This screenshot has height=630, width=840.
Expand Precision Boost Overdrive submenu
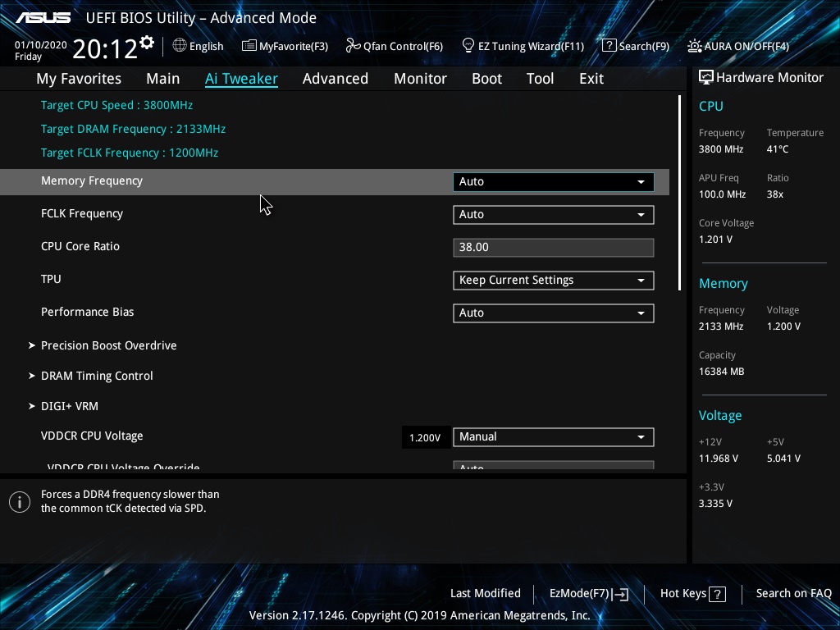[x=108, y=345]
